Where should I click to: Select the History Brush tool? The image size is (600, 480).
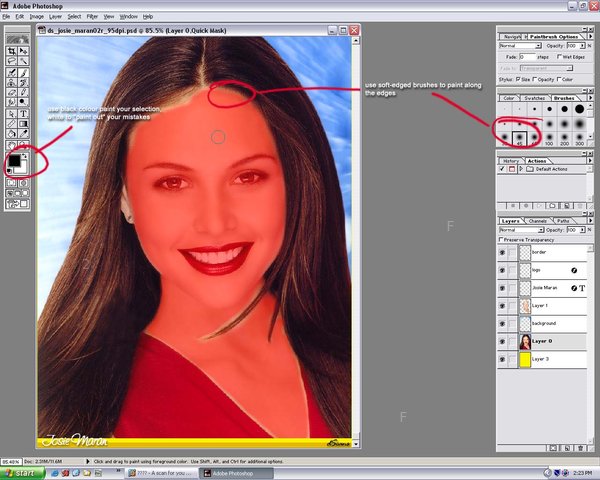[x=23, y=82]
